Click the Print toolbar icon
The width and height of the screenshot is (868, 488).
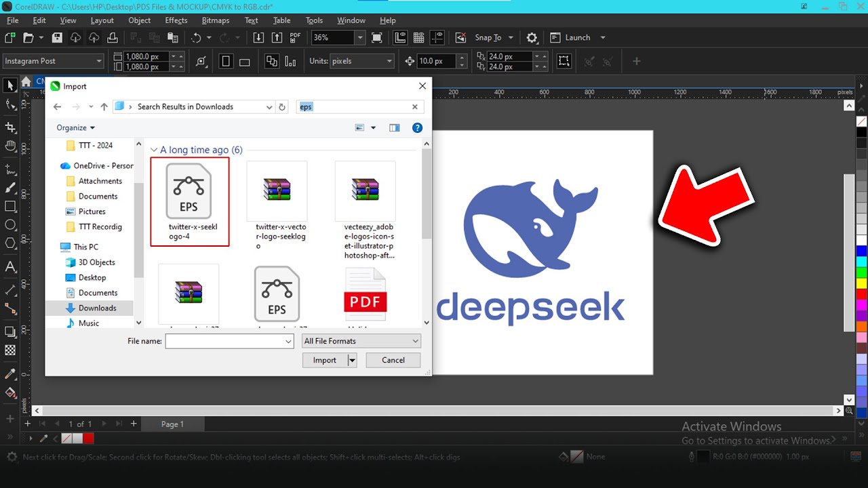click(x=113, y=38)
